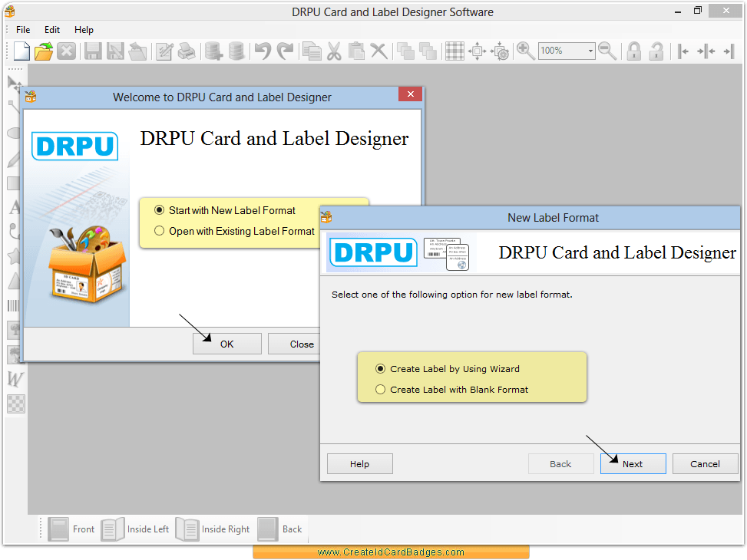This screenshot has height=560, width=747.
Task: Create a new blank document from toolbar
Action: 21,51
